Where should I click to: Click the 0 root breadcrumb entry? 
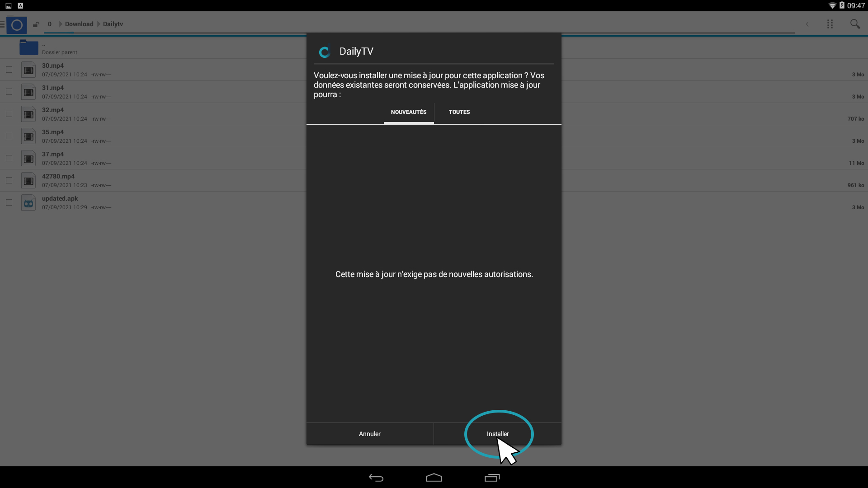50,24
